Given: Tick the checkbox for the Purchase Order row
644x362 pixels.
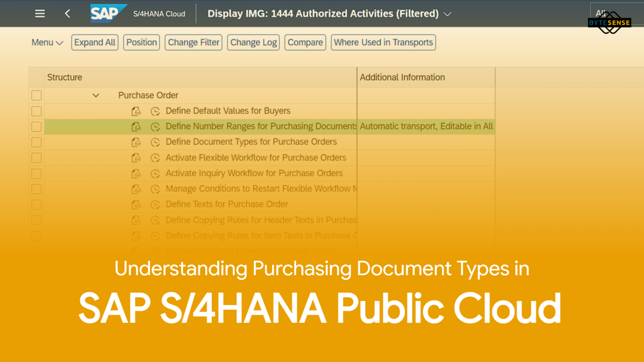Looking at the screenshot, I should [36, 95].
